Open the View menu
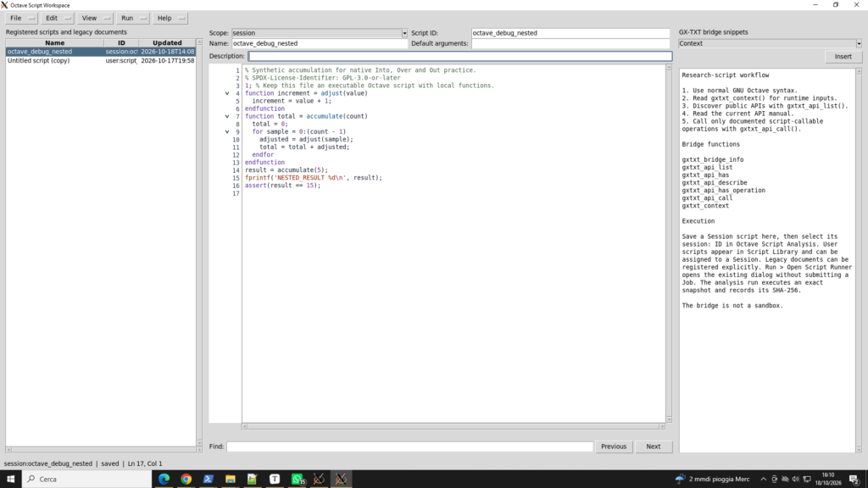 click(x=95, y=19)
